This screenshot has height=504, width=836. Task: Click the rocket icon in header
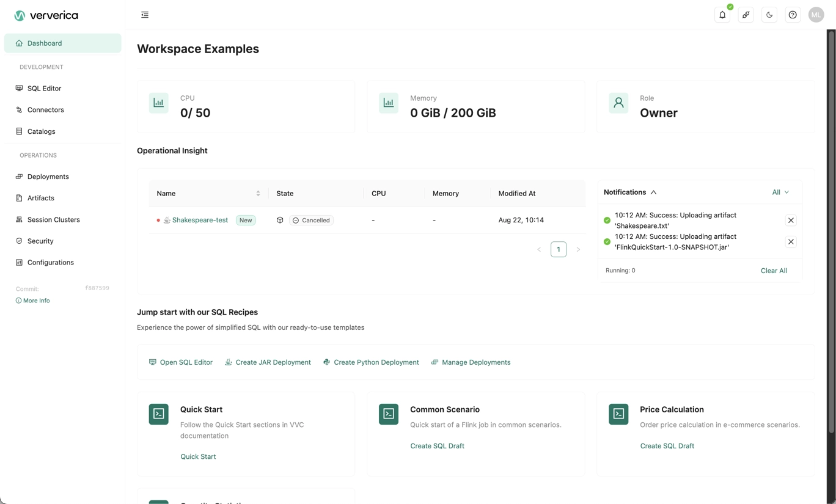coord(746,15)
